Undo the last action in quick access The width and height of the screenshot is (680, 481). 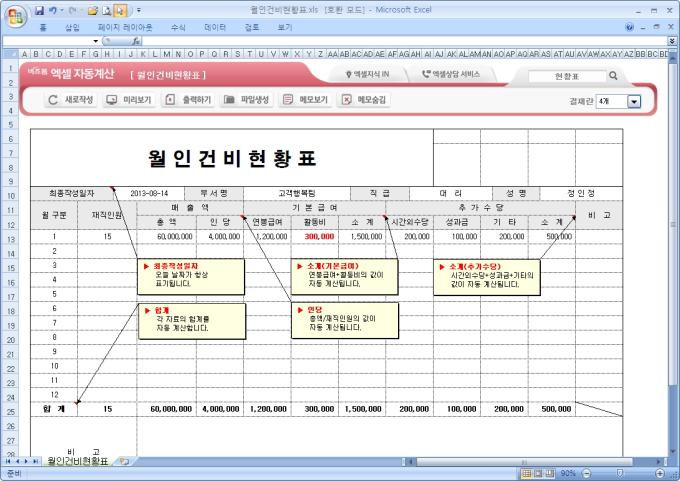pos(53,10)
